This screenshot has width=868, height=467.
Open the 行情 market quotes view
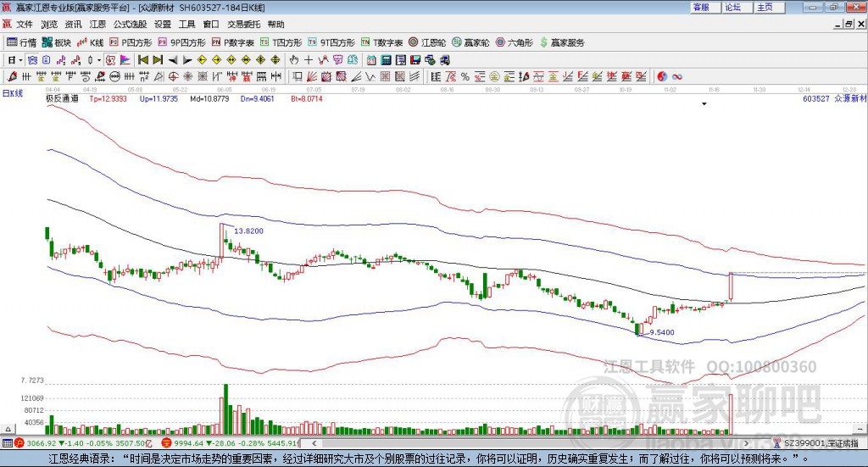21,42
